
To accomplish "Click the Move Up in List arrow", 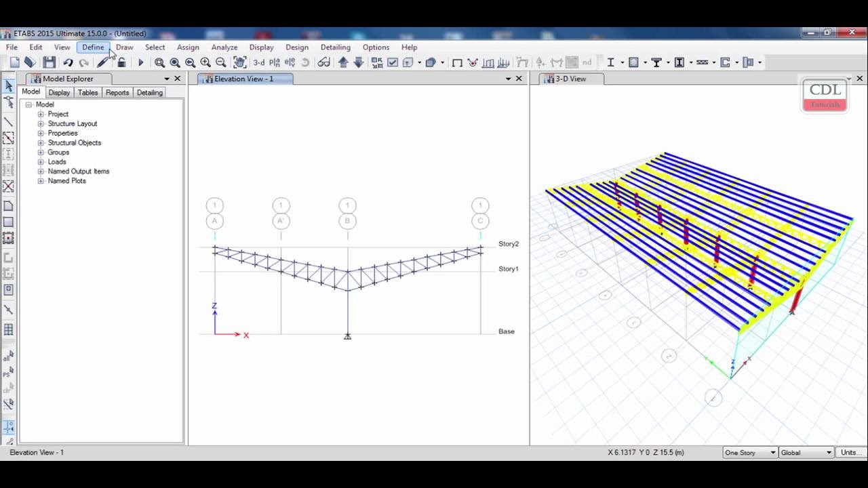I will click(x=343, y=62).
